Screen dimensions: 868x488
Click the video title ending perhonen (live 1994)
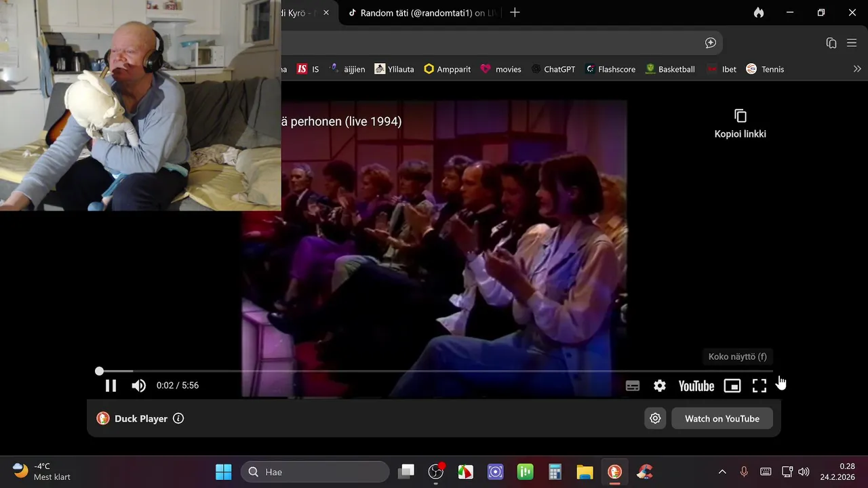(x=342, y=121)
